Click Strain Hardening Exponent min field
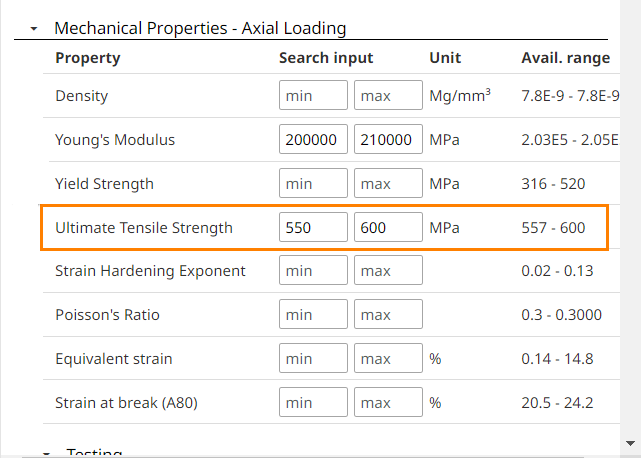The image size is (641, 458). pos(313,271)
